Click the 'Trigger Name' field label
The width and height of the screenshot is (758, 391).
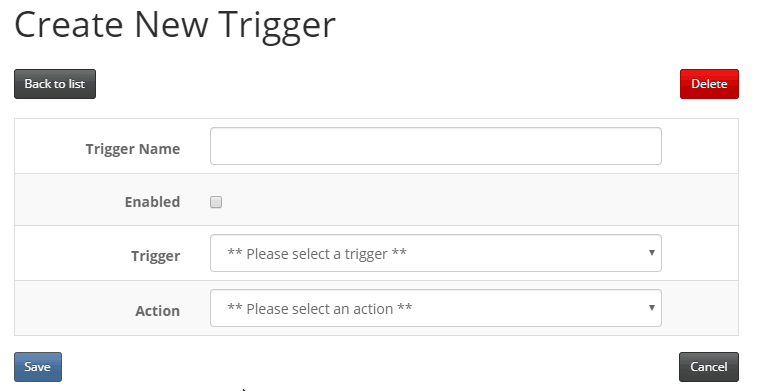pyautogui.click(x=133, y=149)
